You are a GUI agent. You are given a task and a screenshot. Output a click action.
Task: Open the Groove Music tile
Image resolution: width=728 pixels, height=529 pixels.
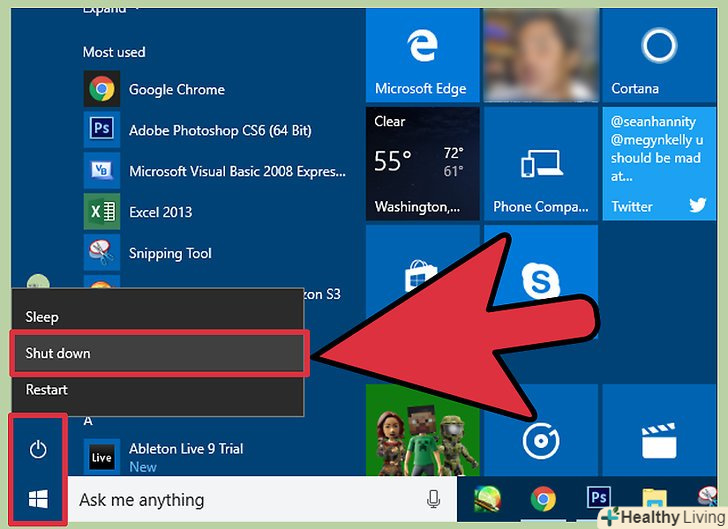(x=539, y=438)
